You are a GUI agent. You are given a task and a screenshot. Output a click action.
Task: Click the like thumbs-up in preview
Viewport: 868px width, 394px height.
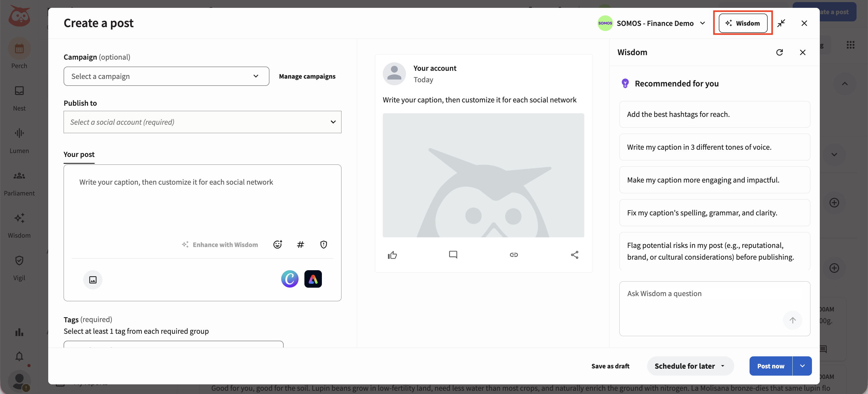(x=392, y=255)
